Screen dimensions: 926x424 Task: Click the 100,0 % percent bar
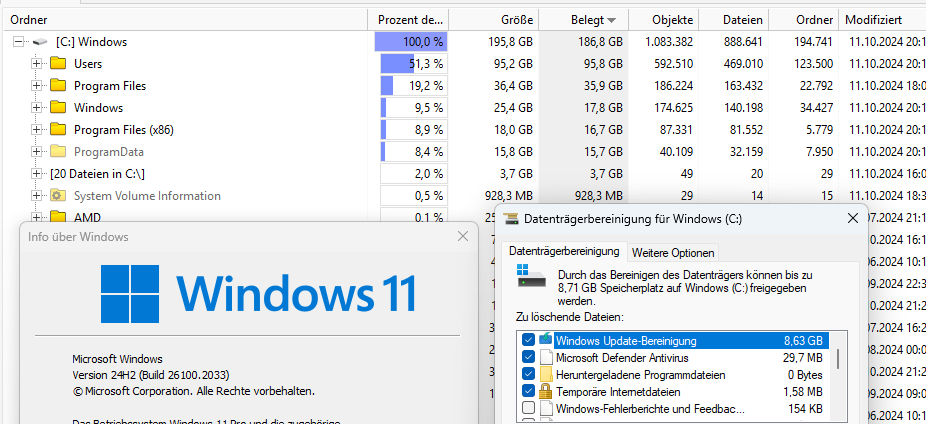point(411,42)
